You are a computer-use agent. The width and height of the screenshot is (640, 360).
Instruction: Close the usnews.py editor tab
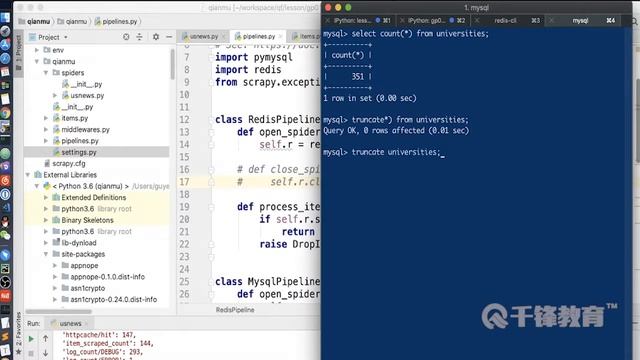click(x=223, y=36)
